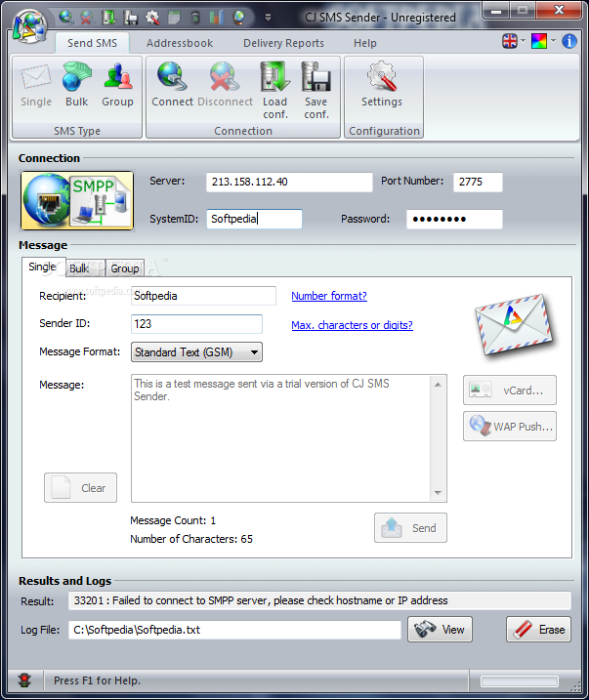
Task: Click the blue info About icon
Action: (568, 41)
